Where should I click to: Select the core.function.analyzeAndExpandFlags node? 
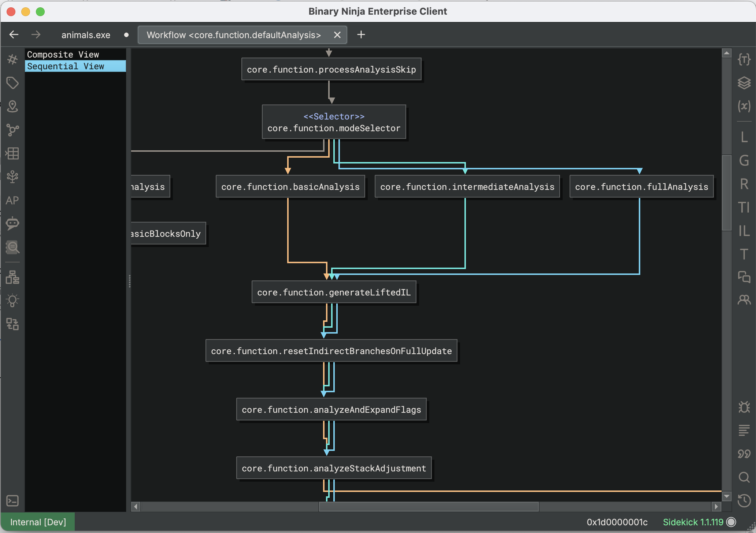331,409
